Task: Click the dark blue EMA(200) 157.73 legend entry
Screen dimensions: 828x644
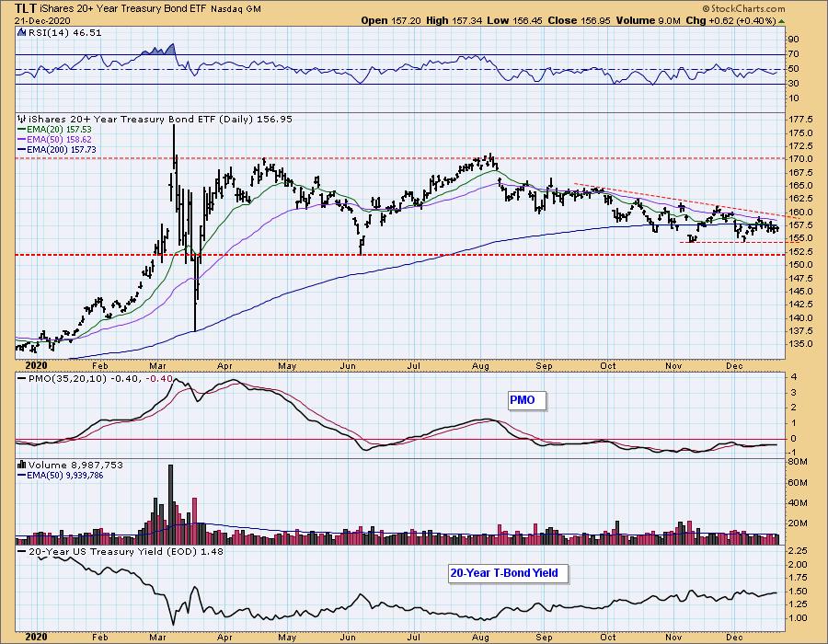Action: (x=57, y=149)
